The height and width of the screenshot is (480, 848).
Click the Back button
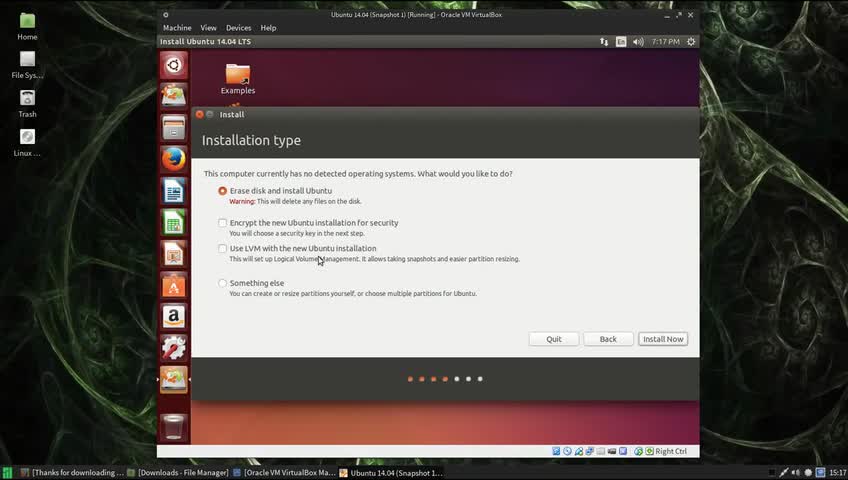point(608,339)
